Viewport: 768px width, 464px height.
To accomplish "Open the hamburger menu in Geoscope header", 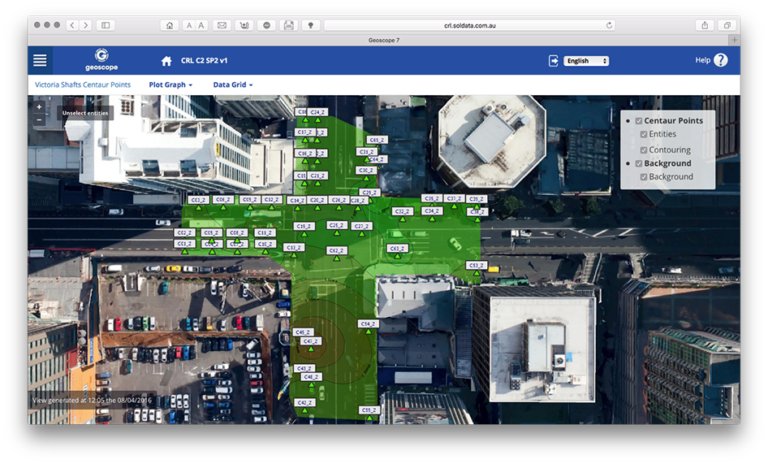I will click(x=40, y=60).
